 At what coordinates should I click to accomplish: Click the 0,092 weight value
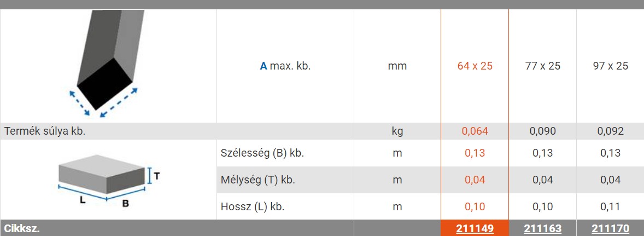[610, 131]
